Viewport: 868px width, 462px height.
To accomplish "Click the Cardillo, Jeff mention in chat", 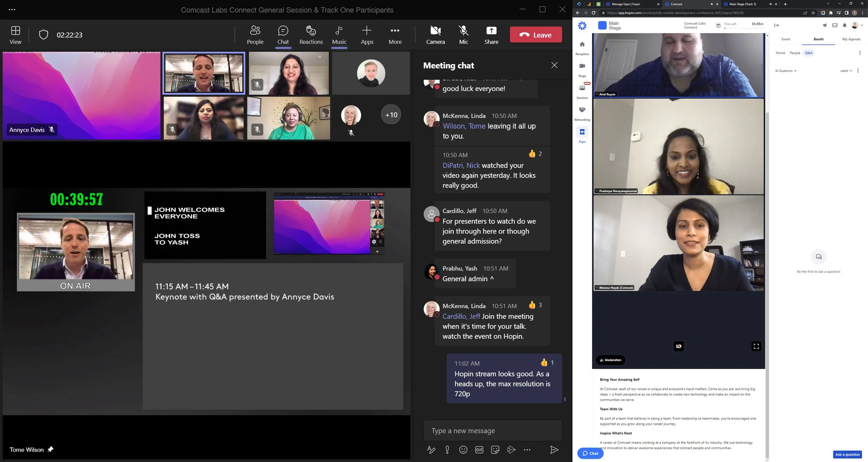I will point(461,316).
